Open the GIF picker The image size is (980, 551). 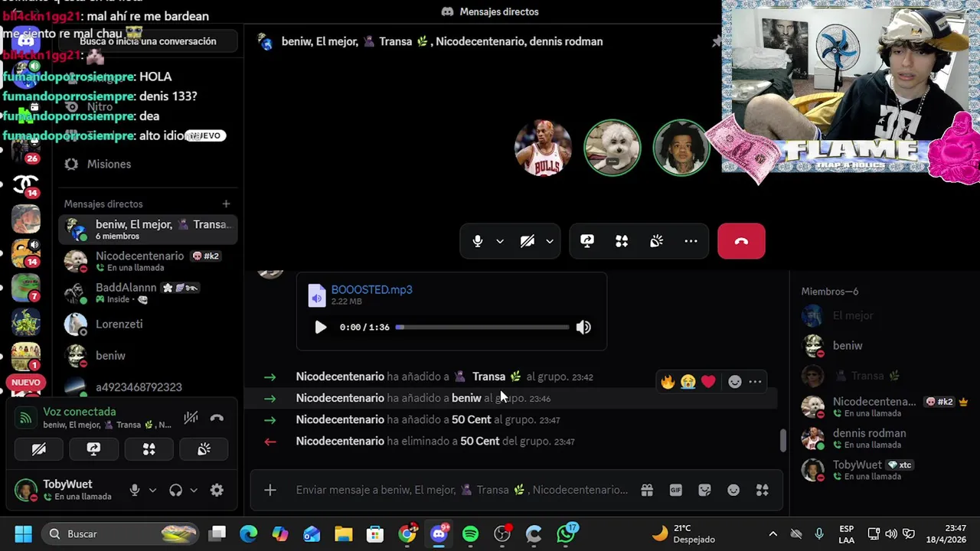click(x=676, y=490)
